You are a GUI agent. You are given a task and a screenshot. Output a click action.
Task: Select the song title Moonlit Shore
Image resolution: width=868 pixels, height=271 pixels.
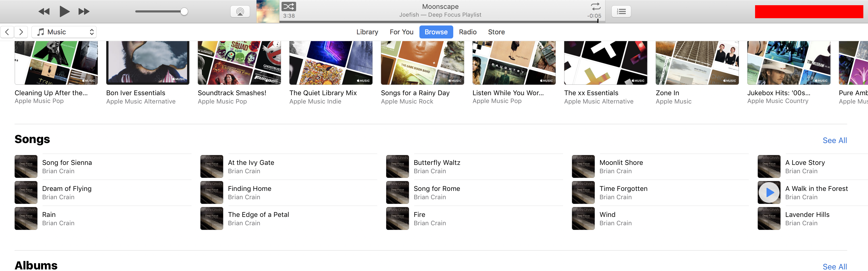pyautogui.click(x=621, y=163)
